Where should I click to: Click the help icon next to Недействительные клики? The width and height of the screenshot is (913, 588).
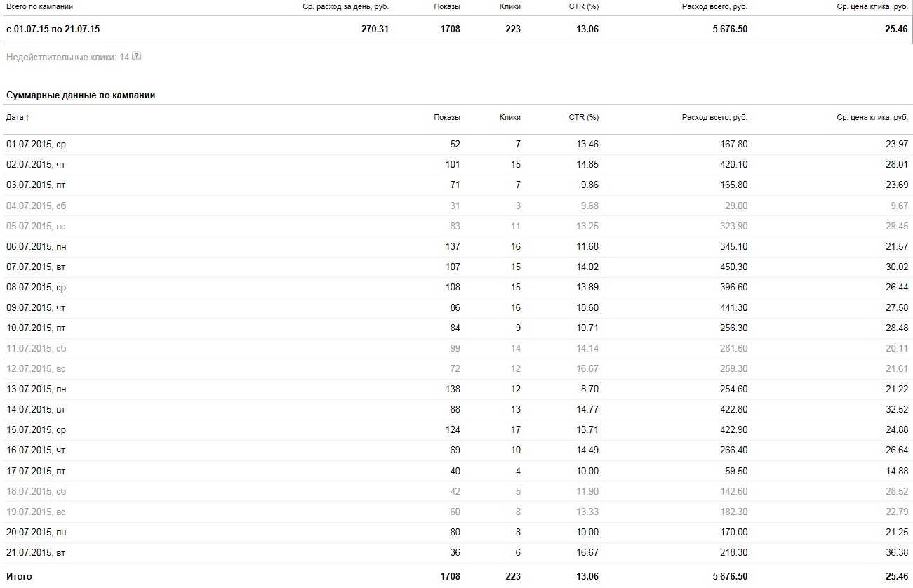[x=137, y=57]
